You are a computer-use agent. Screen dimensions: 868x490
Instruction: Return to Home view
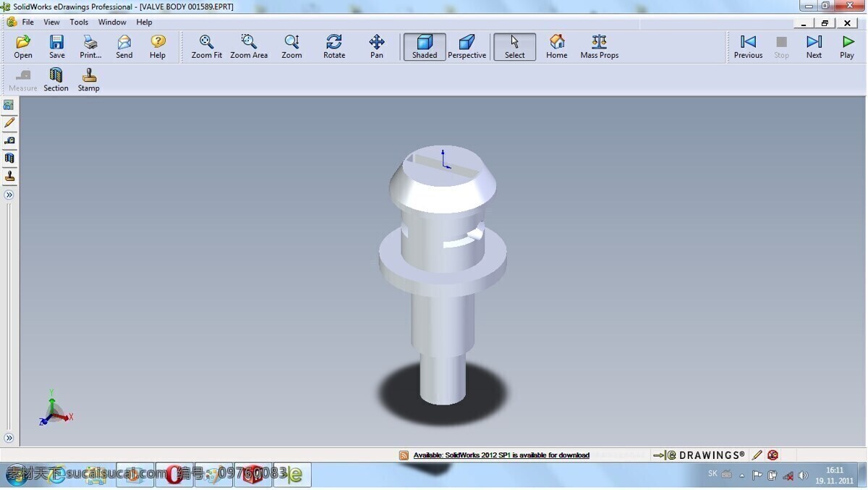coord(556,46)
